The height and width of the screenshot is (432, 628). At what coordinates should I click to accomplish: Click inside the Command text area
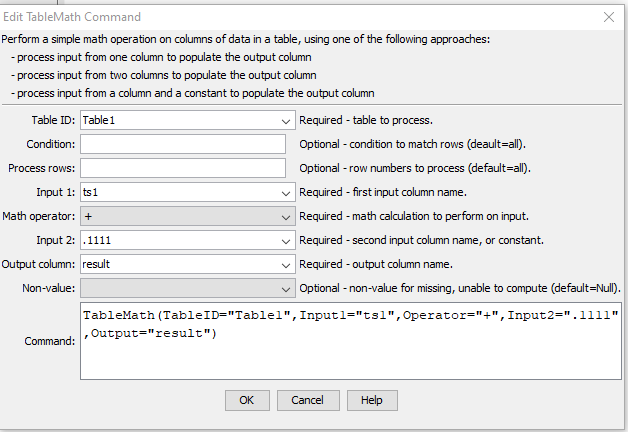pyautogui.click(x=351, y=341)
